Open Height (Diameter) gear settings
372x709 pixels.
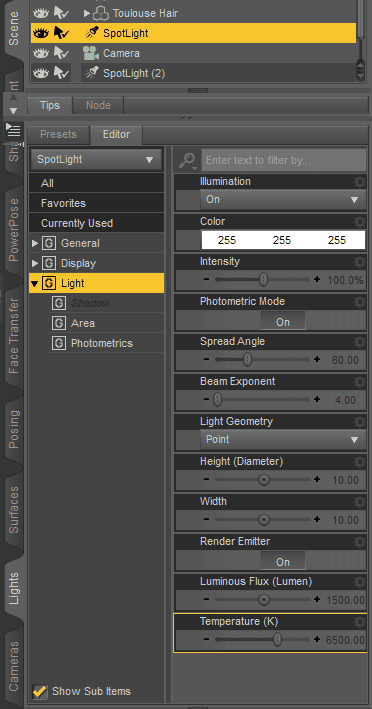point(359,462)
